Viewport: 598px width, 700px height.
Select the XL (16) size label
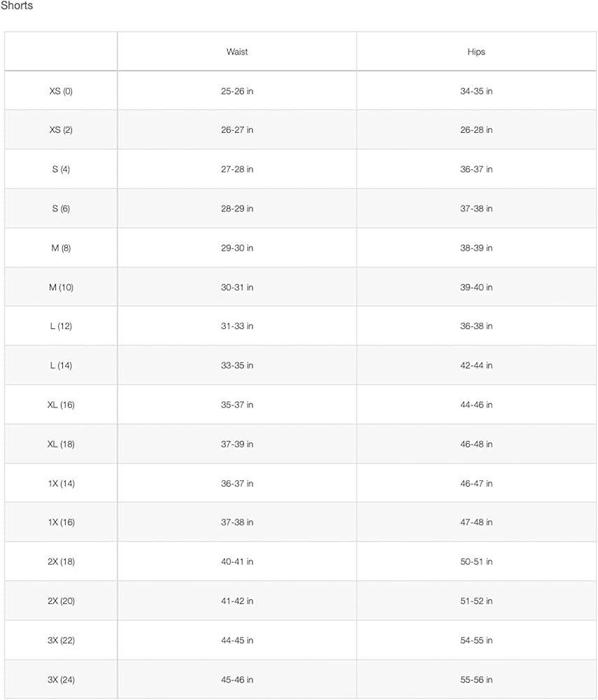point(61,405)
